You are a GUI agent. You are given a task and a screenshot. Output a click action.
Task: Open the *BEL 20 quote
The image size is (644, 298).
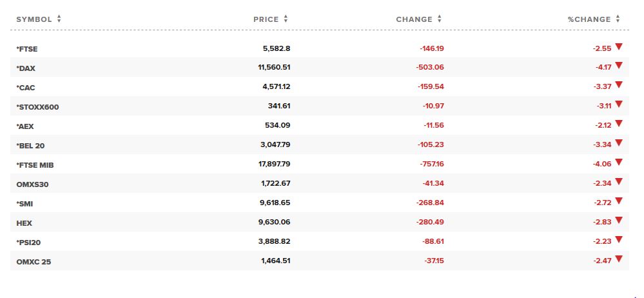[x=30, y=146]
